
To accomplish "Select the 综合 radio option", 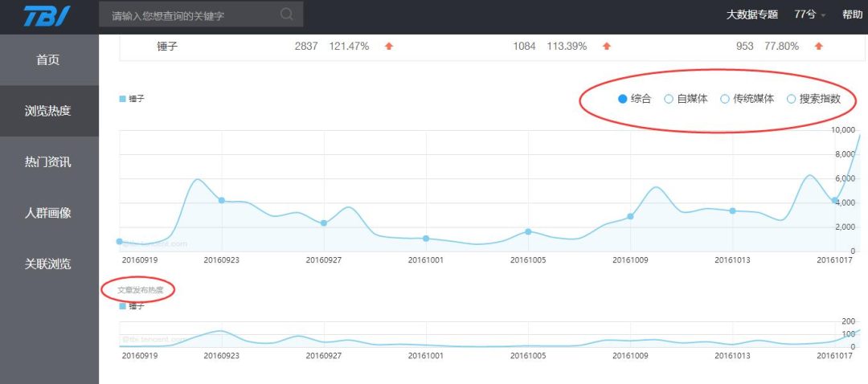I will [x=622, y=99].
